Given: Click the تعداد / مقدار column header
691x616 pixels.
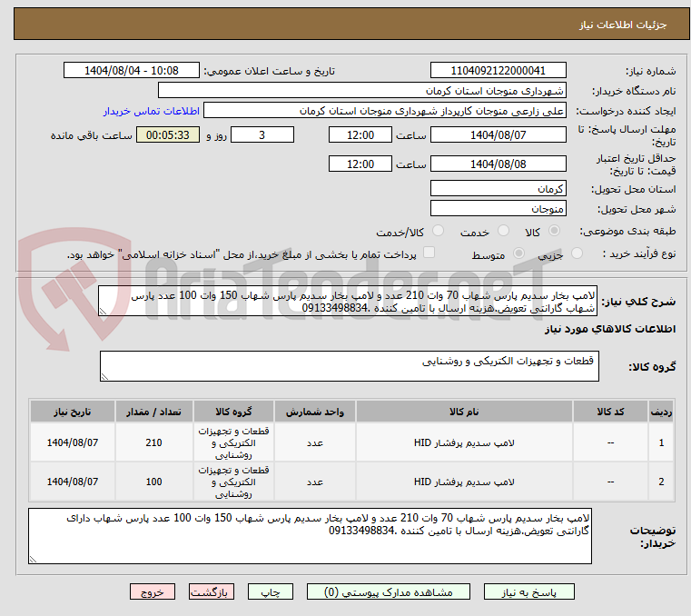Looking at the screenshot, I should click(153, 412).
